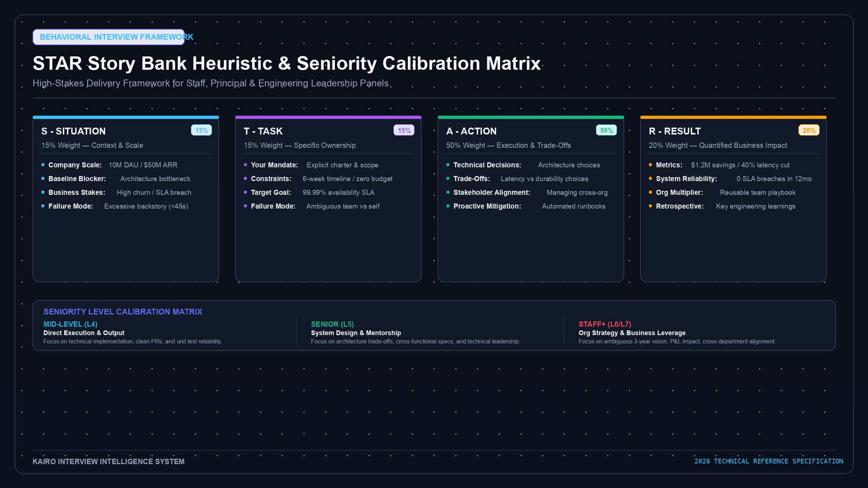Select the Company Scale label
Screen dimensions: 868x488
(x=75, y=165)
